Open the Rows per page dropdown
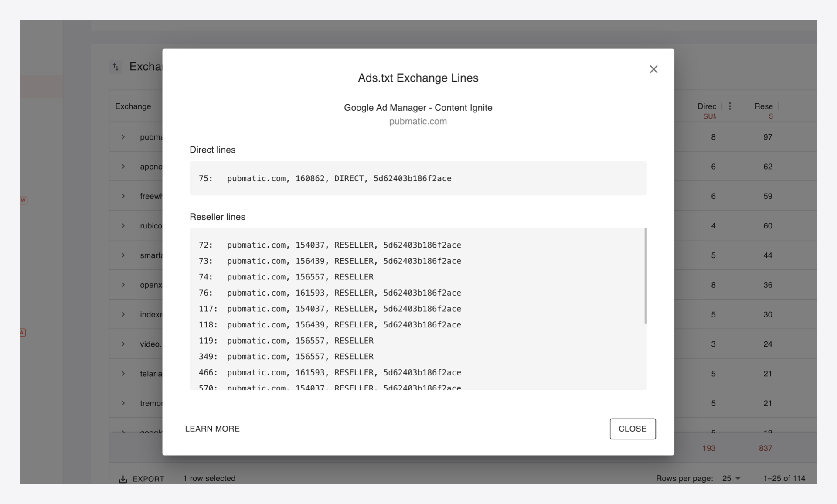The width and height of the screenshot is (837, 504). (x=731, y=478)
